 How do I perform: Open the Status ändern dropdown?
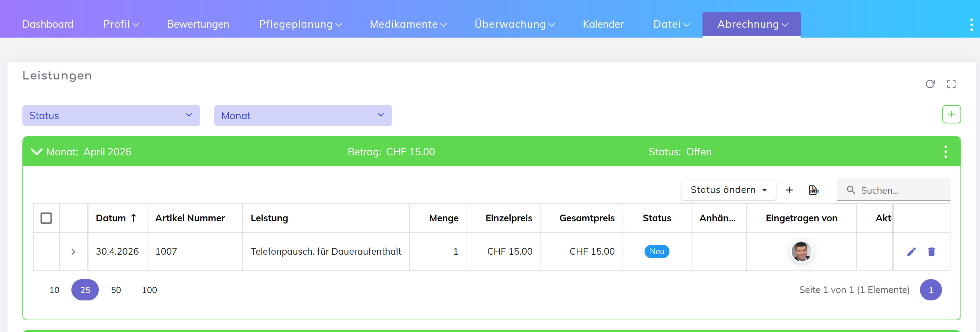(x=728, y=190)
